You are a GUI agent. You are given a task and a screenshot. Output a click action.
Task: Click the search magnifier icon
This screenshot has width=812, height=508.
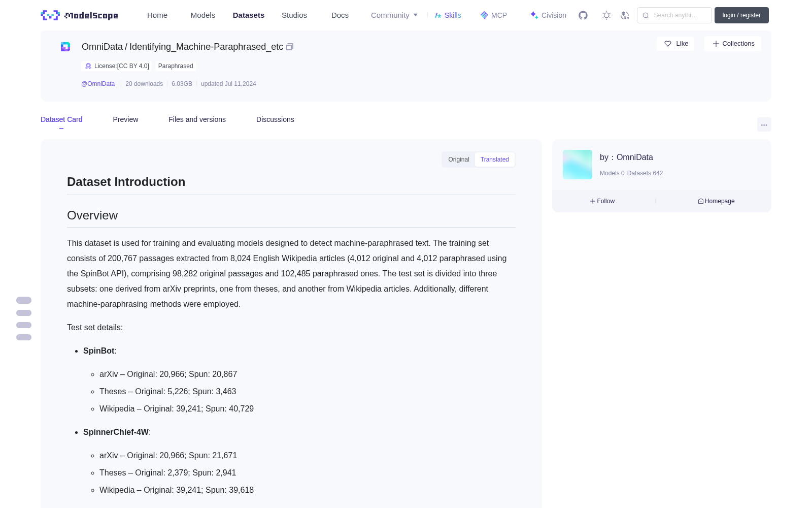pyautogui.click(x=646, y=15)
